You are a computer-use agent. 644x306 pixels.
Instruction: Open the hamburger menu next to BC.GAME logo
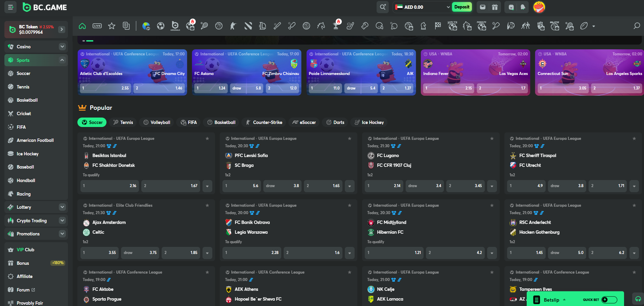(x=10, y=7)
